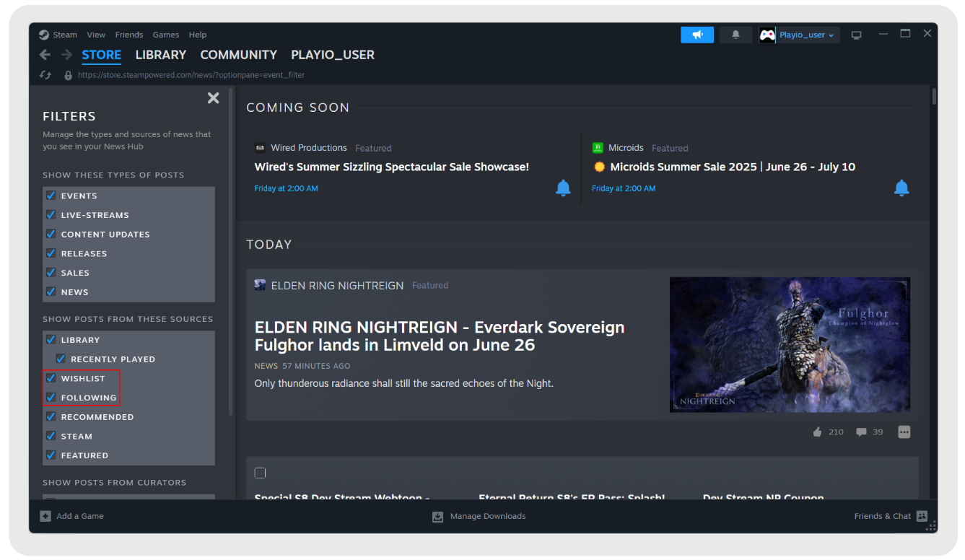Click the Filters panel scrollbar

point(231,251)
